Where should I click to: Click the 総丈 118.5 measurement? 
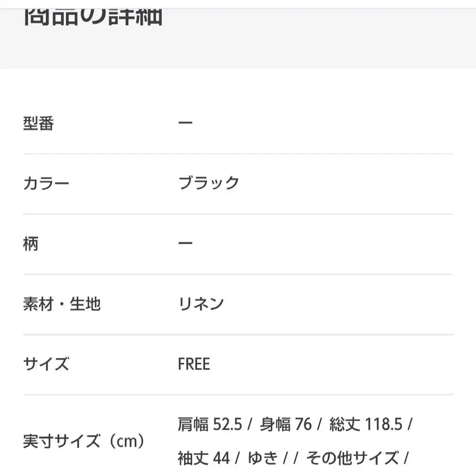tap(366, 424)
